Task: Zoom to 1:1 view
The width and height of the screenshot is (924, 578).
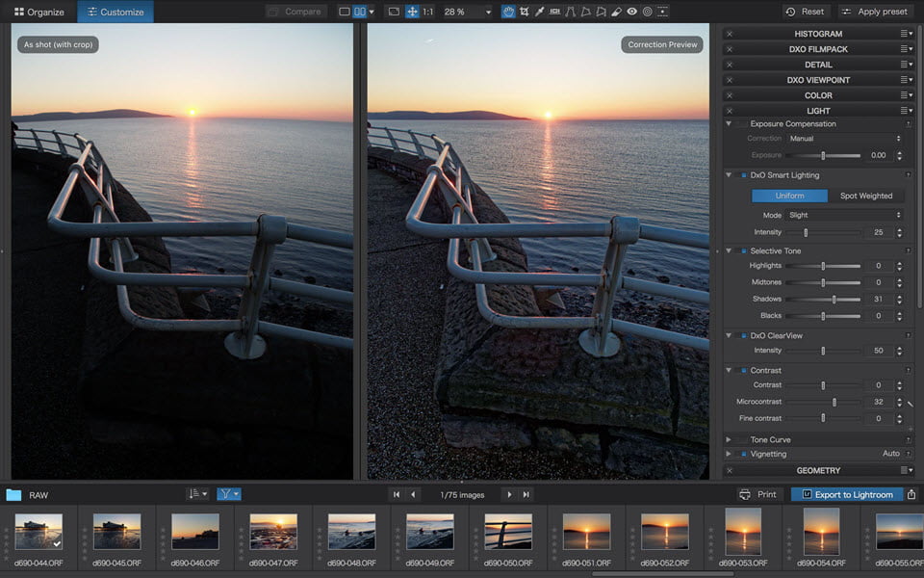Action: click(428, 12)
